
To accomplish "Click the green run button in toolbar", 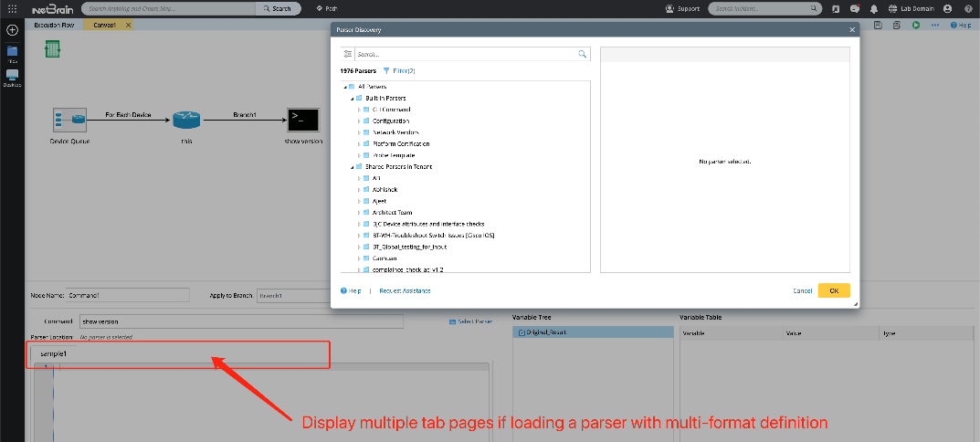I will coord(915,25).
